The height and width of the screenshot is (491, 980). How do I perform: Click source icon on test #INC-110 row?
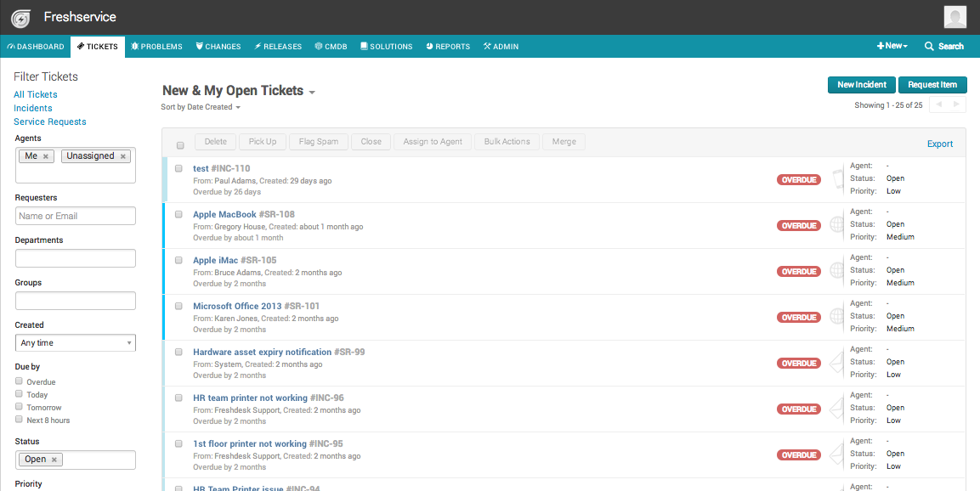coord(837,179)
